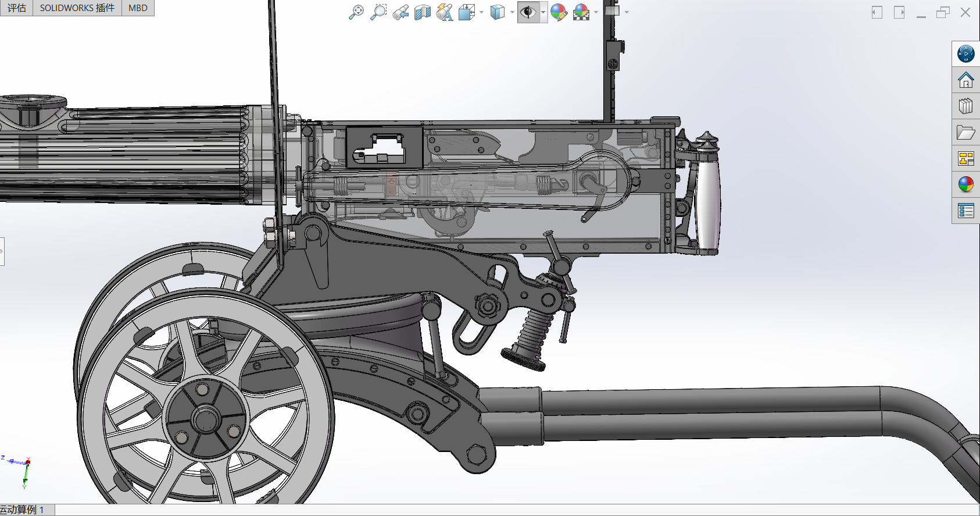Viewport: 980px width, 516px height.
Task: Open Dynamic Annotation Views icon
Action: [445, 12]
